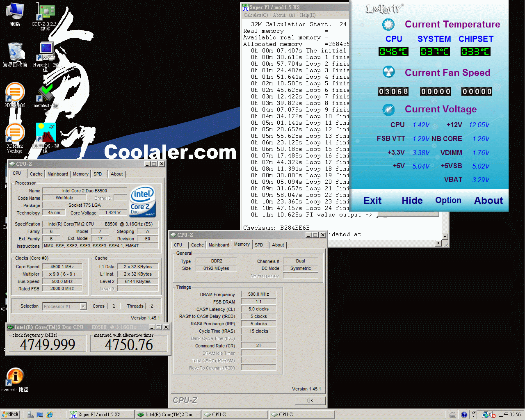The image size is (525, 420).
Task: Click the fan speed icon in the LanParty monitor
Action: (x=388, y=72)
